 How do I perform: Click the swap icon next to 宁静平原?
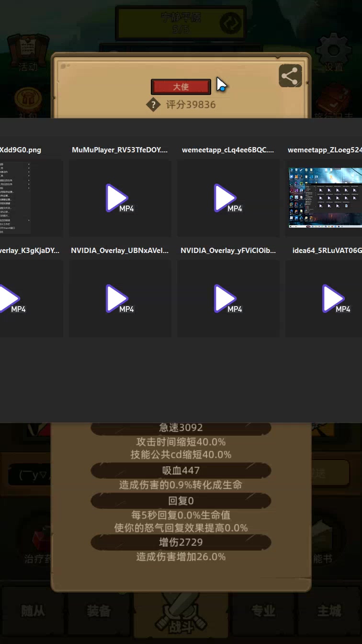click(x=231, y=23)
